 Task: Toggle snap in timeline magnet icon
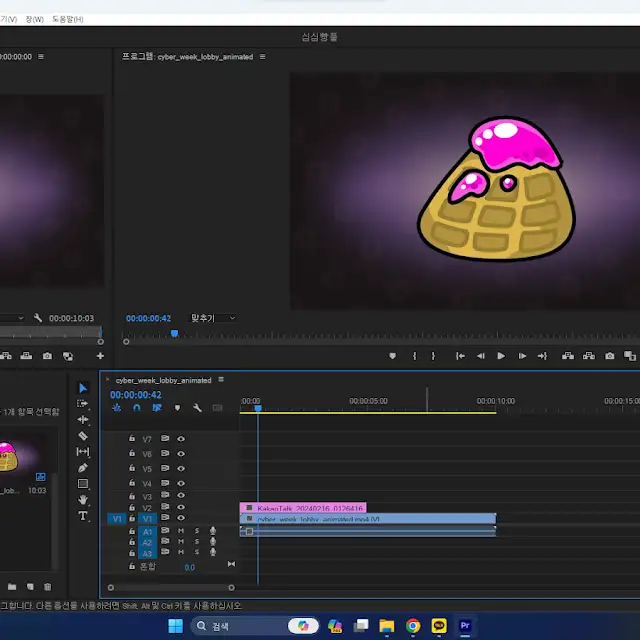(x=137, y=408)
